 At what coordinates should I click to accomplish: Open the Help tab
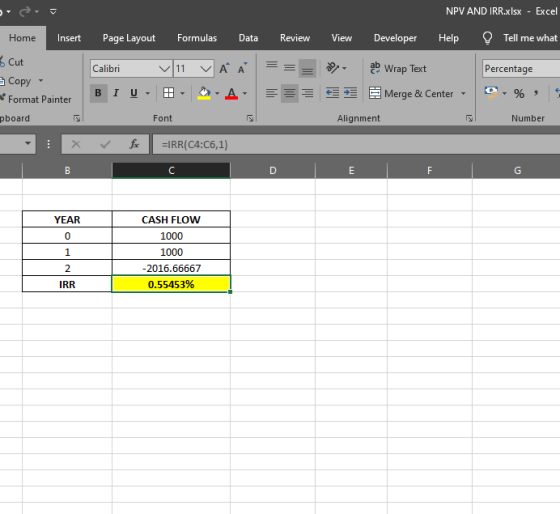[x=449, y=38]
